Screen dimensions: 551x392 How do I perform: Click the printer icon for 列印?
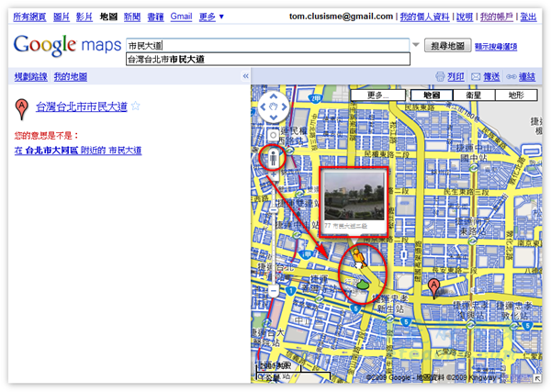441,76
